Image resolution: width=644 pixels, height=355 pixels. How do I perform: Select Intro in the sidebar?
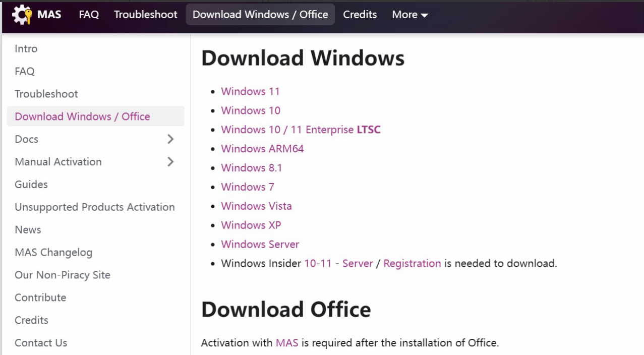[x=26, y=49]
